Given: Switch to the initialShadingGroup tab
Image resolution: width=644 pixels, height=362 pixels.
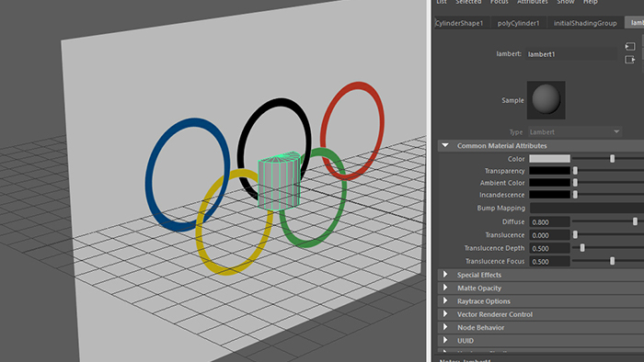Looking at the screenshot, I should [585, 23].
